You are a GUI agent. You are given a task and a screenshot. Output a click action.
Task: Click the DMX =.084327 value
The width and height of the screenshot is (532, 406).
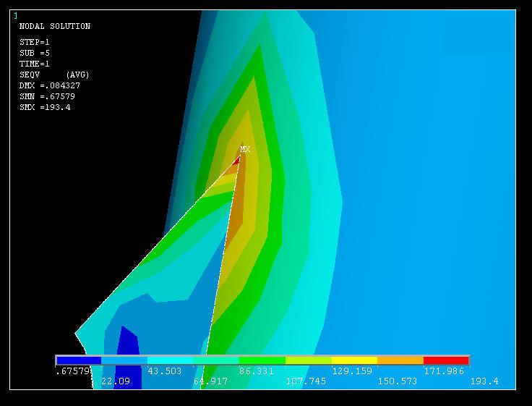click(50, 85)
